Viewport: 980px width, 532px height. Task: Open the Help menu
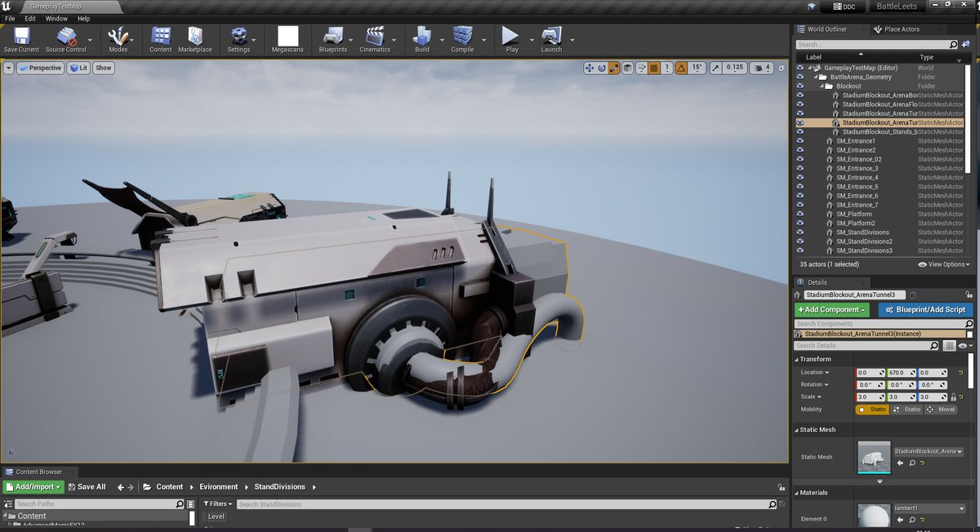pyautogui.click(x=83, y=18)
